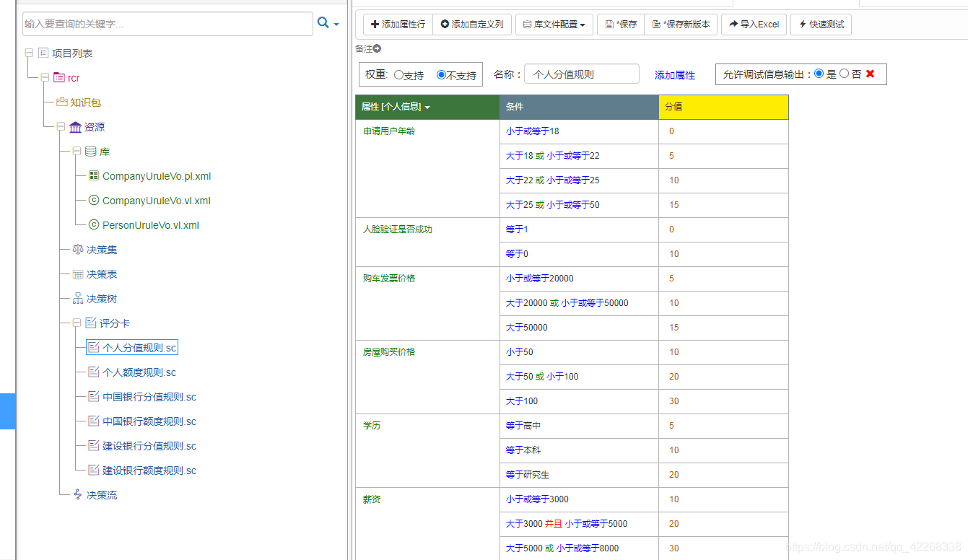Open 中国银行额度规则.sc scorecard
968x560 pixels.
point(149,421)
